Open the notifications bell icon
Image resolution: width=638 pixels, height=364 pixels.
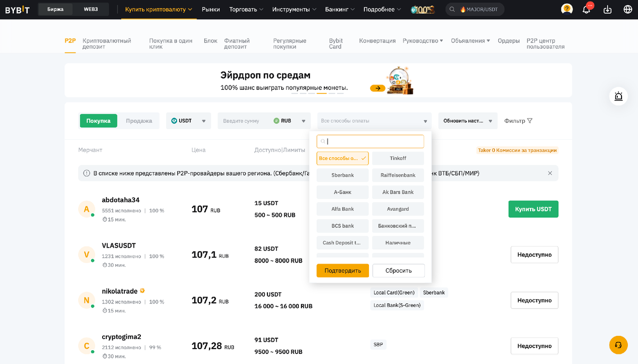click(587, 9)
